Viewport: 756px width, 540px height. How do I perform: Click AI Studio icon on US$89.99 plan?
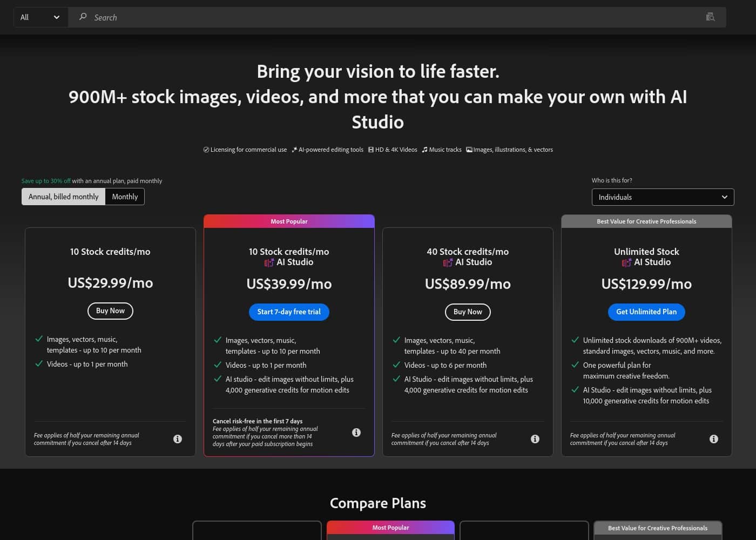(448, 262)
